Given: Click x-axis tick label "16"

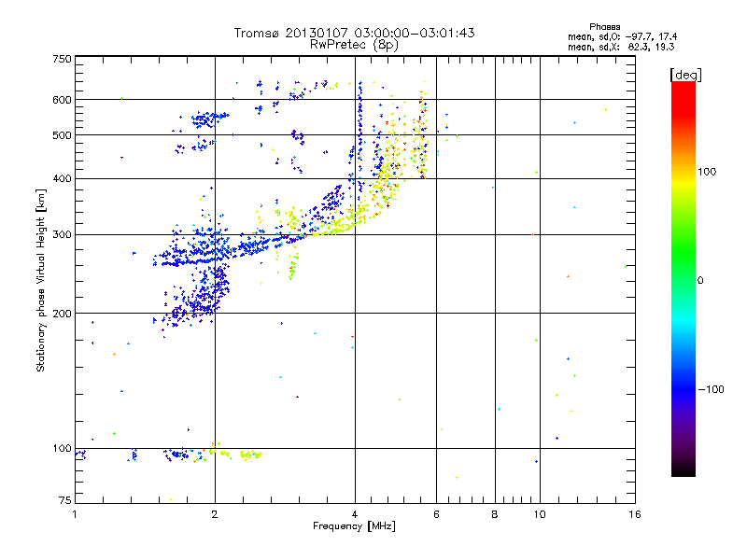Looking at the screenshot, I should coord(635,514).
